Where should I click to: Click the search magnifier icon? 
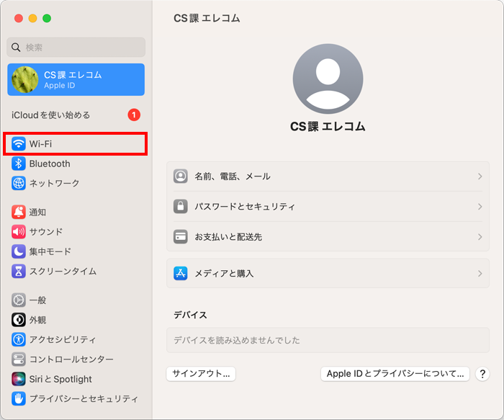16,48
